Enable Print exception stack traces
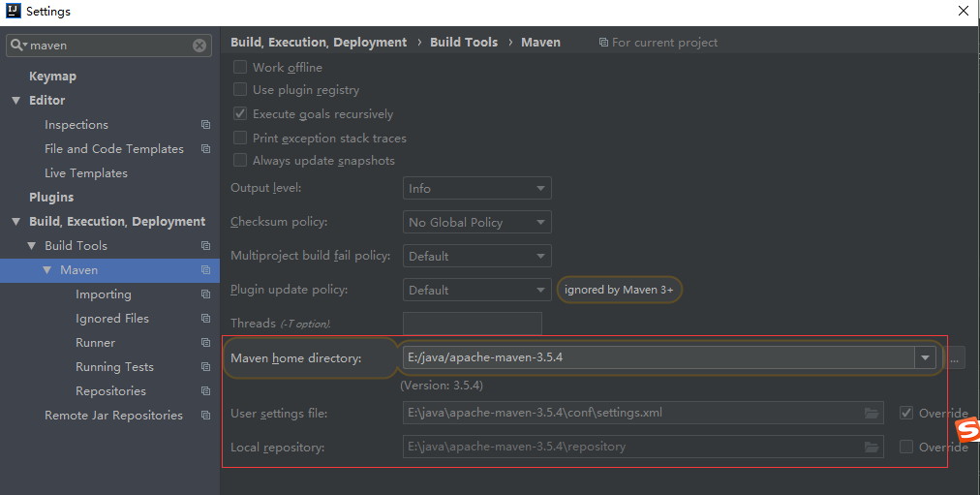980x495 pixels. 240,138
